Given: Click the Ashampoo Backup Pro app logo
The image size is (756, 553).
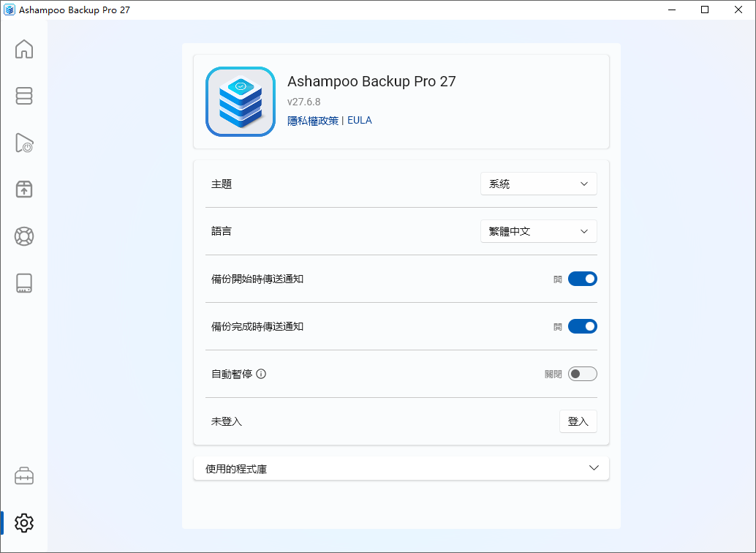Looking at the screenshot, I should (241, 102).
